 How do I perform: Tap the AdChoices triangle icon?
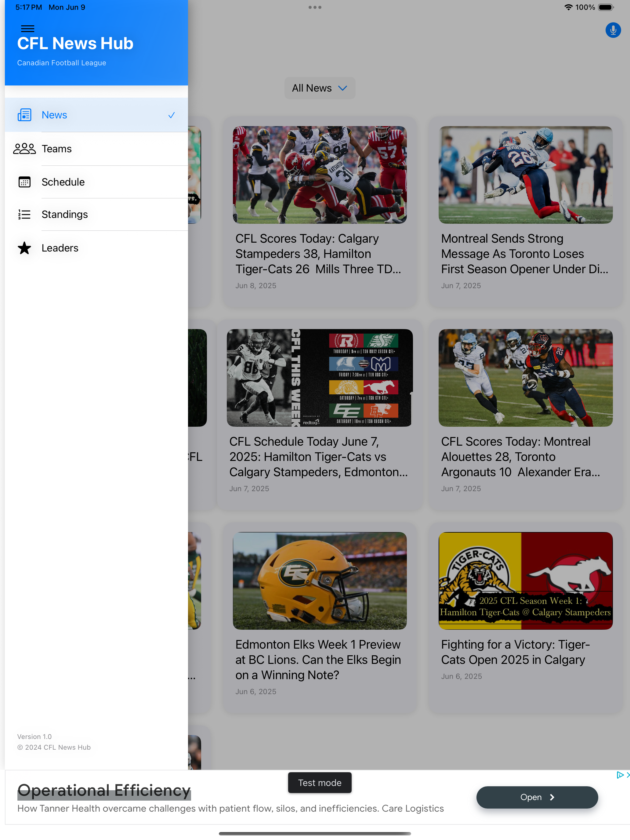tap(620, 775)
